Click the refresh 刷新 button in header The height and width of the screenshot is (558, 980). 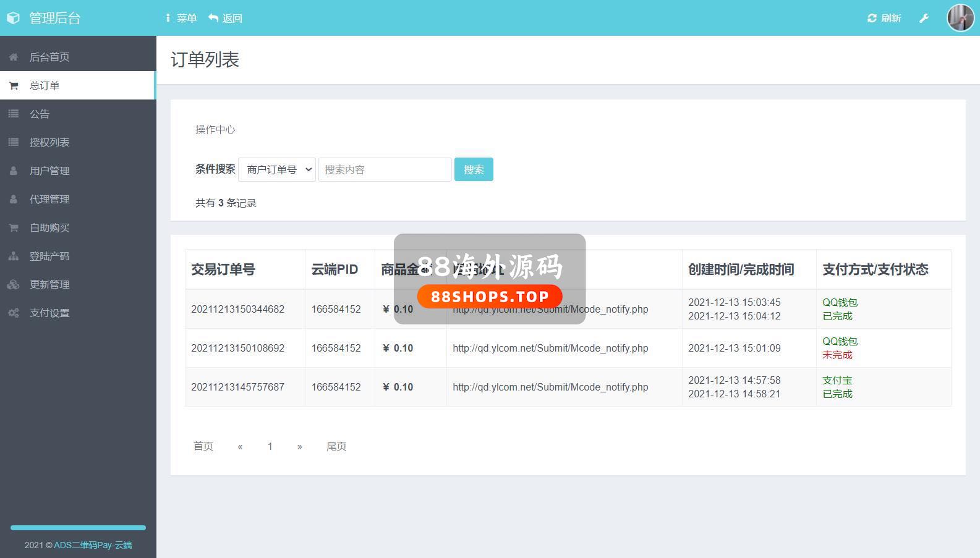tap(884, 19)
